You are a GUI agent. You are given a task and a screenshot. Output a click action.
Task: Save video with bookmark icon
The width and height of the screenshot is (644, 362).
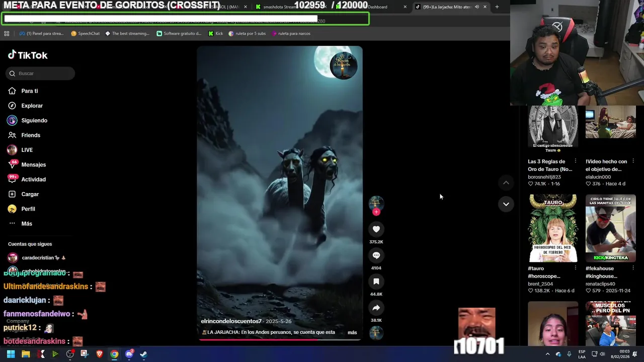click(x=376, y=282)
